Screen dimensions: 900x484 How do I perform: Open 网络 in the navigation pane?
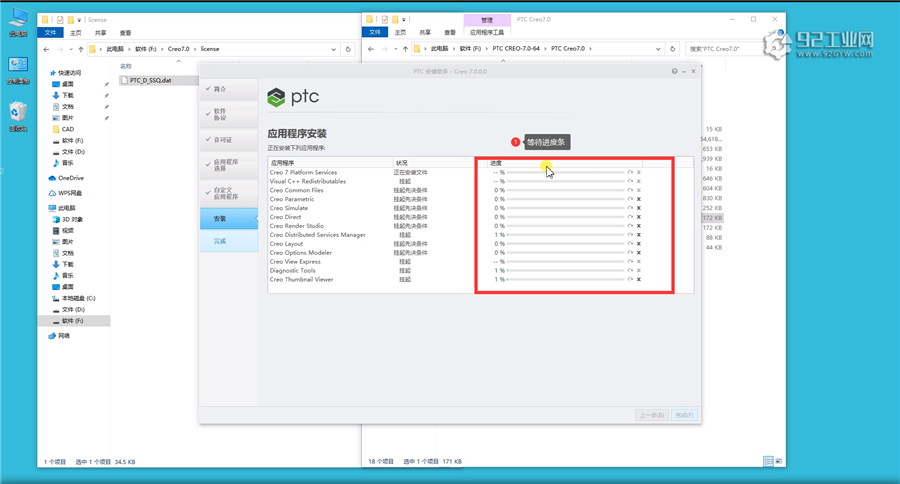tap(59, 336)
